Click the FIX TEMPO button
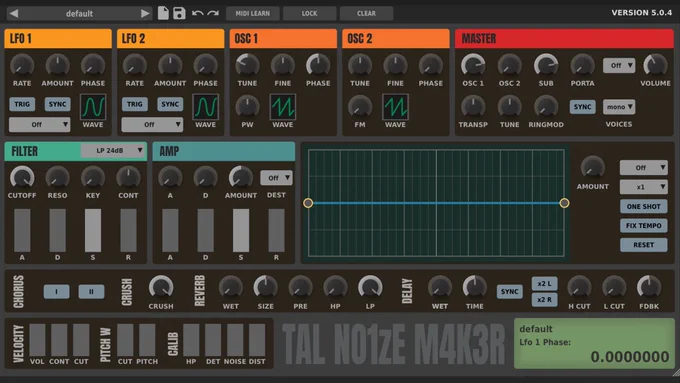The width and height of the screenshot is (680, 383). [x=644, y=226]
